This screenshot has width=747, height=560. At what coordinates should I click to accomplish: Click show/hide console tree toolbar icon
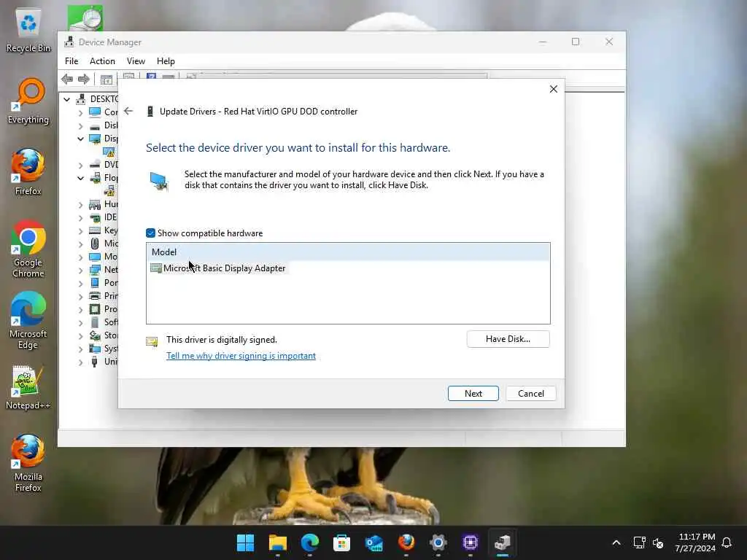[x=107, y=79]
